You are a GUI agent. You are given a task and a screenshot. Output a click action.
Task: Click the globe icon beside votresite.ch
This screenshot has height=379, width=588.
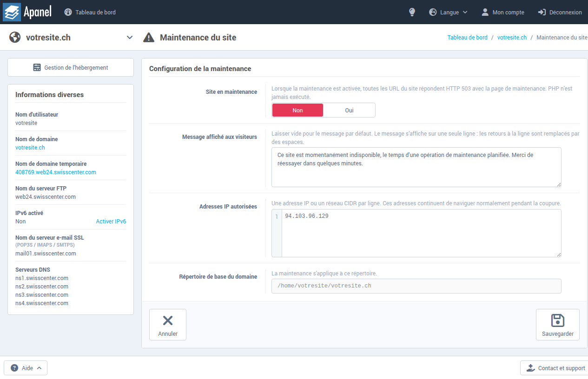click(x=15, y=38)
